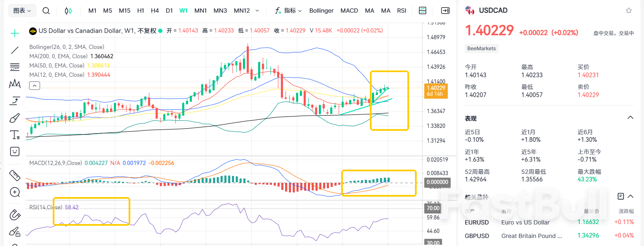Select the crosshair cursor tool
This screenshot has width=644, height=246.
click(x=15, y=33)
